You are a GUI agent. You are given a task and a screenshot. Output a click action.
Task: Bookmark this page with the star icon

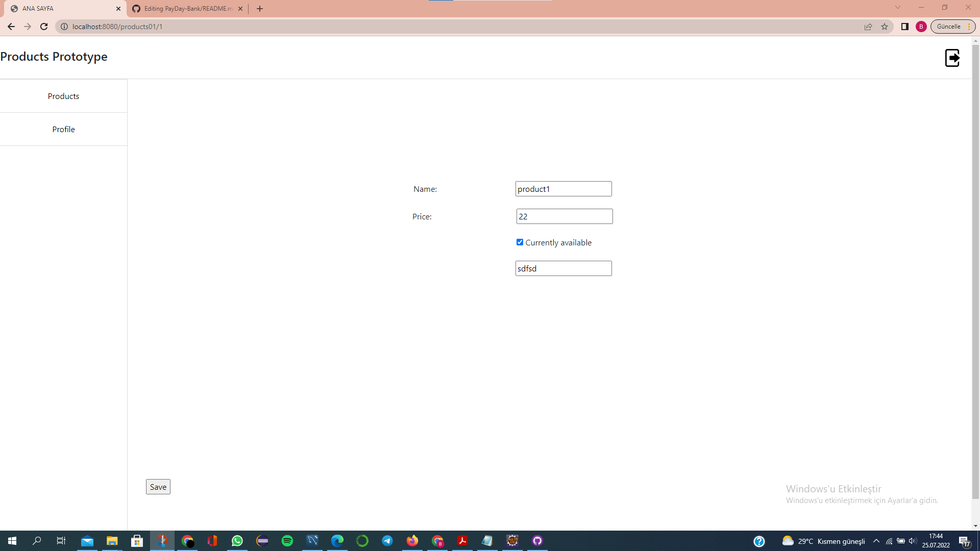tap(885, 27)
